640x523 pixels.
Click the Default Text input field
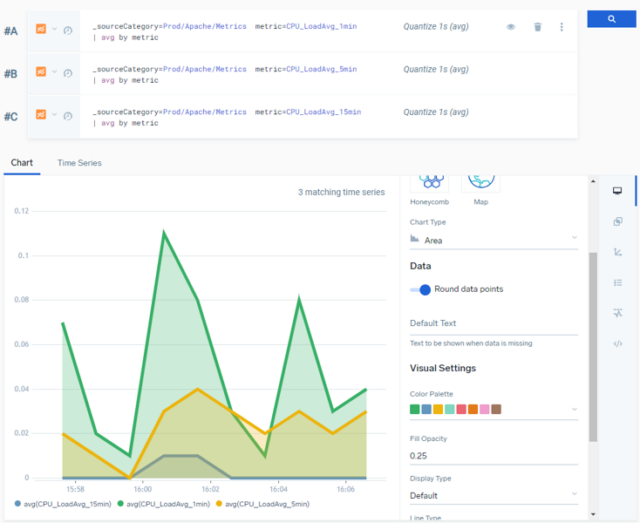[x=494, y=323]
